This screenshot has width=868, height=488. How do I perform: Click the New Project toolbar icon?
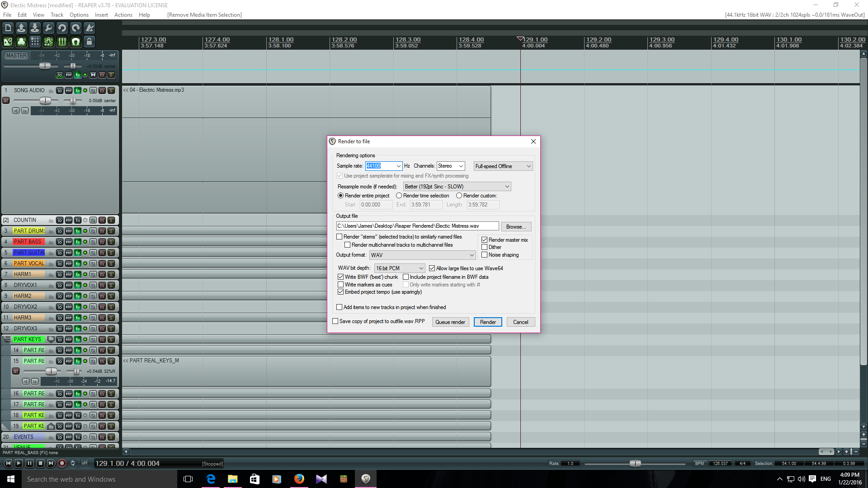pos(8,28)
